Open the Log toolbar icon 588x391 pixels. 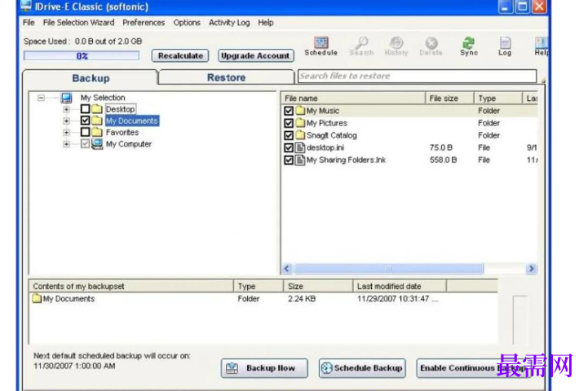pyautogui.click(x=505, y=46)
